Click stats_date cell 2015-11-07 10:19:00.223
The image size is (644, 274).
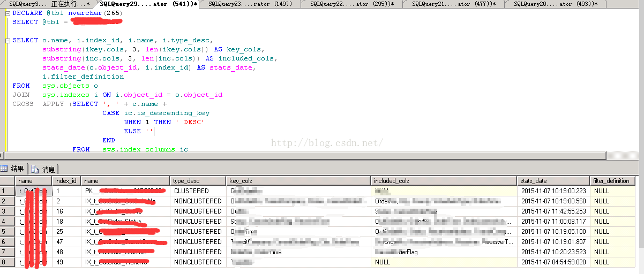pos(553,191)
